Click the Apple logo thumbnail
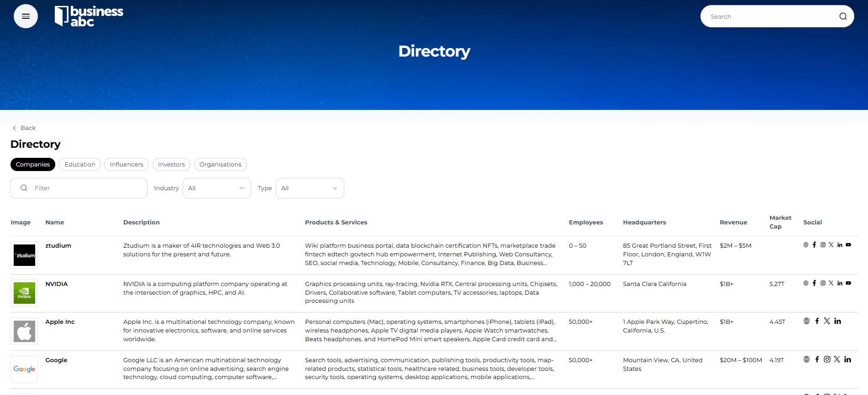 24,331
